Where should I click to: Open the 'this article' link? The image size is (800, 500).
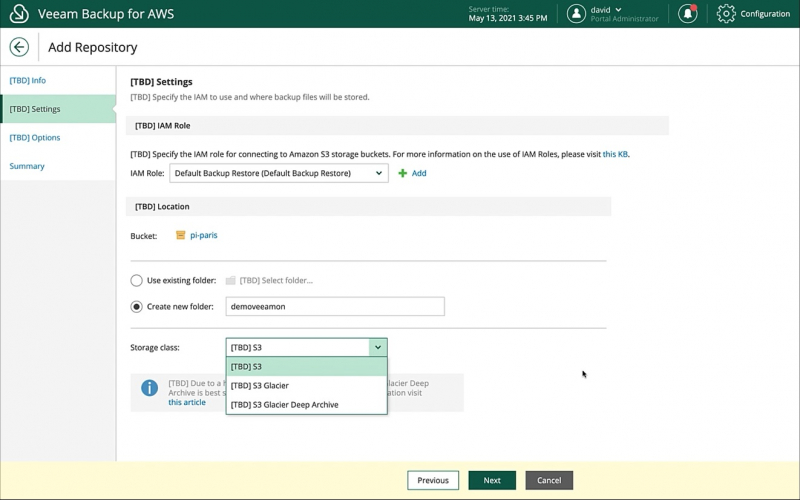pyautogui.click(x=187, y=403)
